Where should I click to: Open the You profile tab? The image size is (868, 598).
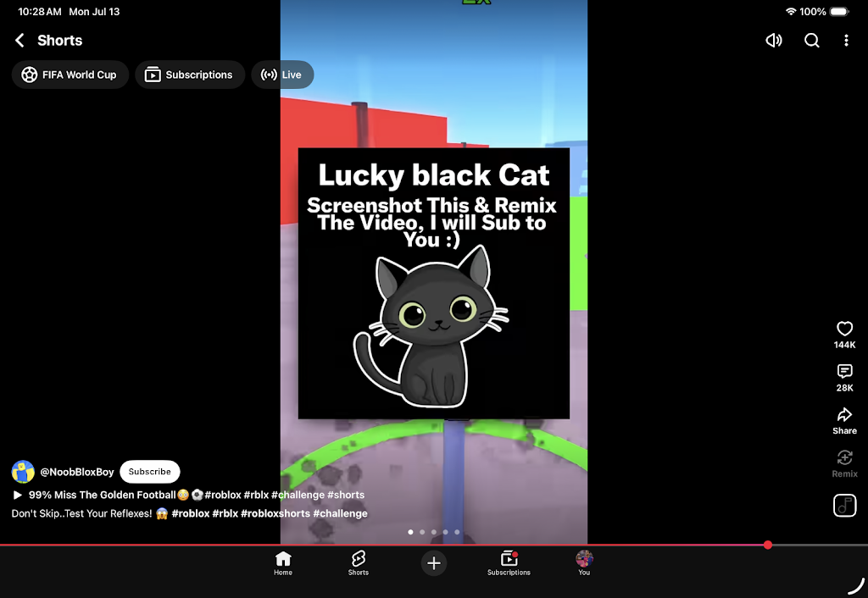584,563
